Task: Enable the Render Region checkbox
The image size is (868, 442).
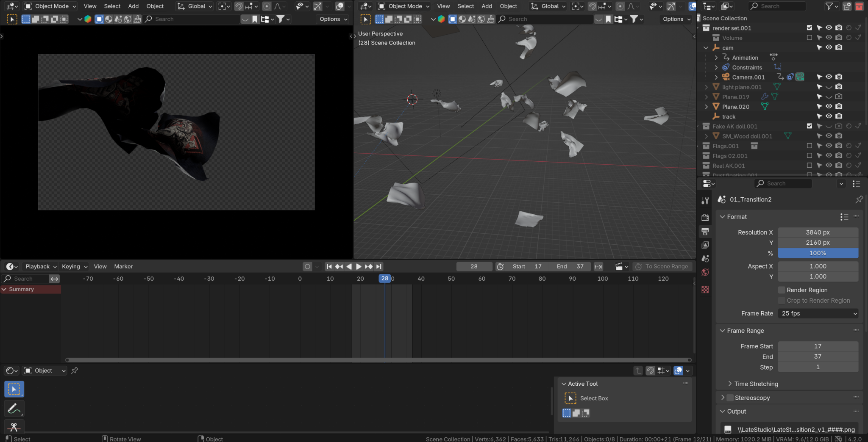Action: [x=782, y=290]
